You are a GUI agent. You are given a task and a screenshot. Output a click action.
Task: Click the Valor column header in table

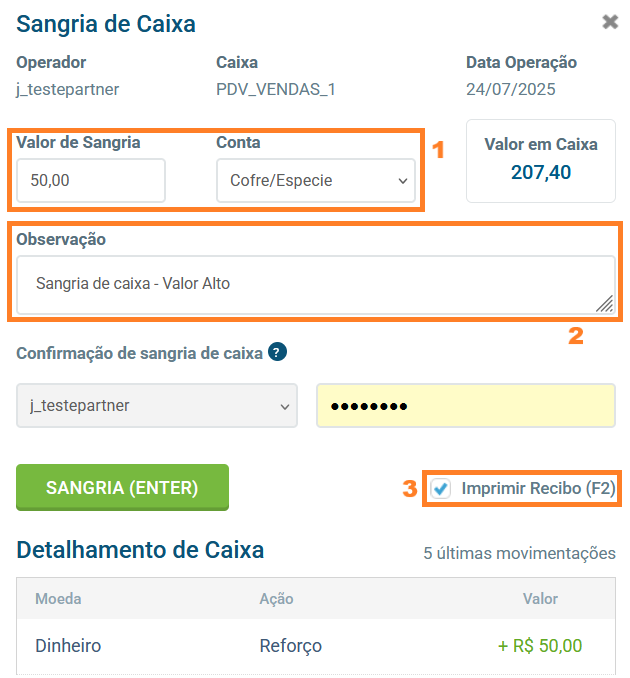click(x=540, y=599)
